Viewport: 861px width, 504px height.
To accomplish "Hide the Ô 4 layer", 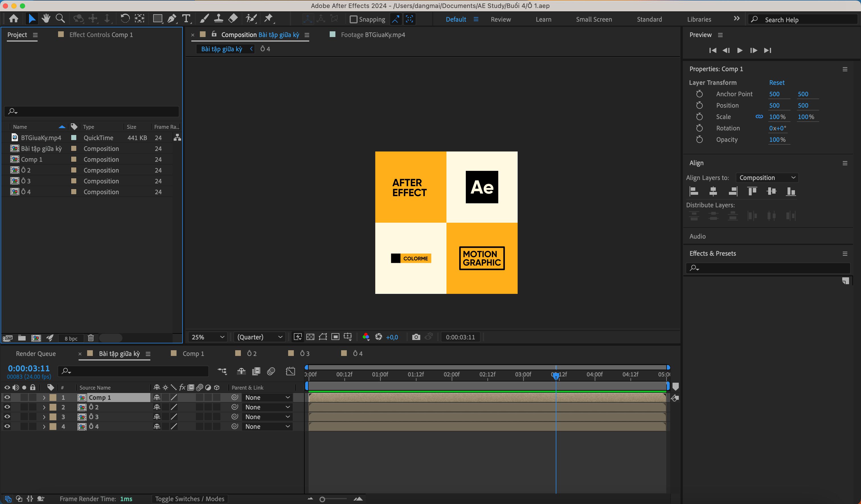I will (7, 426).
